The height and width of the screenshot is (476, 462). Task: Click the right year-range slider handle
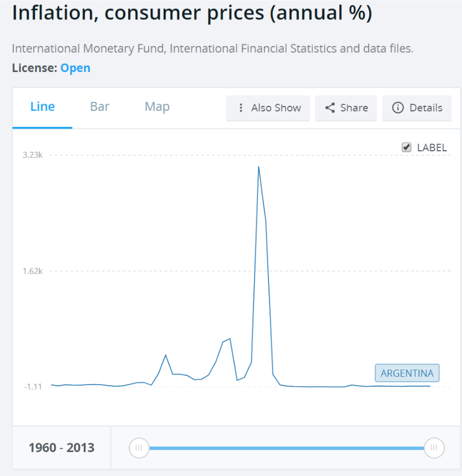click(x=434, y=448)
